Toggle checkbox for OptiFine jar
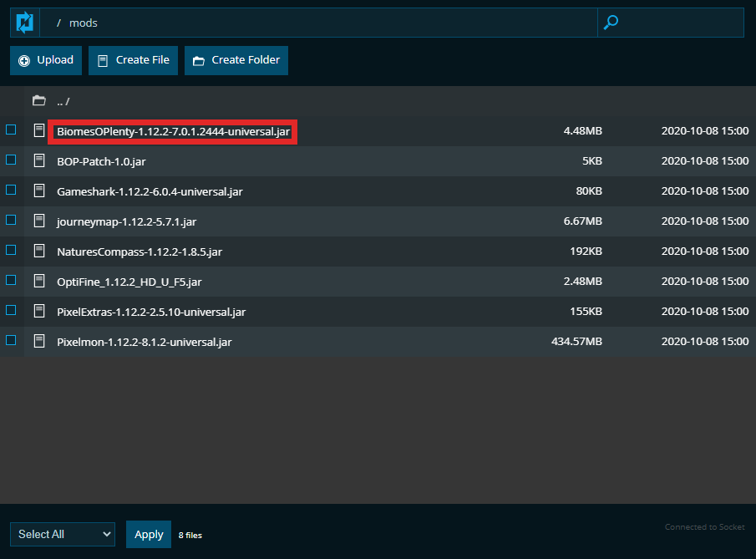The height and width of the screenshot is (559, 756). [x=11, y=280]
